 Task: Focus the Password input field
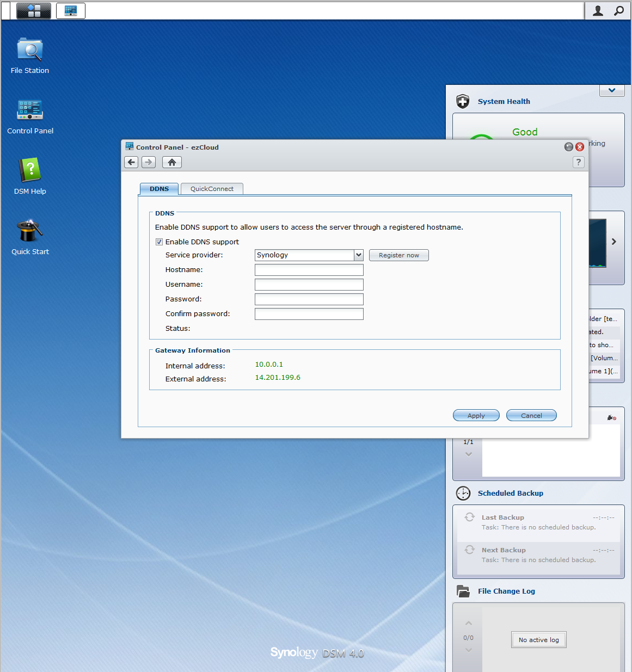[309, 299]
